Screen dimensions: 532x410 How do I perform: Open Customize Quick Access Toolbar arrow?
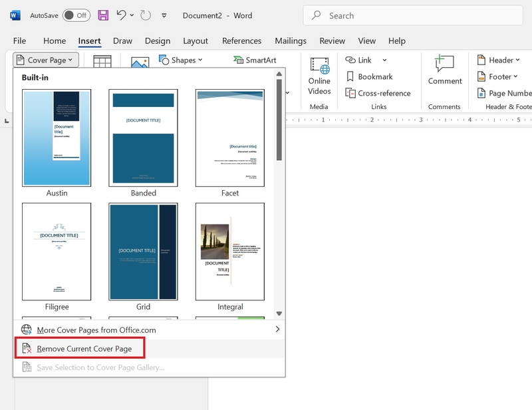(x=164, y=15)
